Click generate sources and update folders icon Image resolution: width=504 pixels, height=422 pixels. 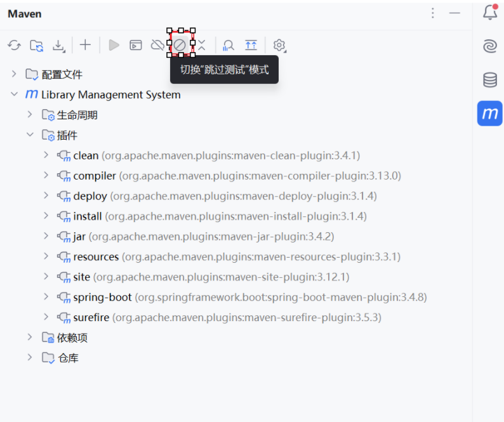pos(37,45)
